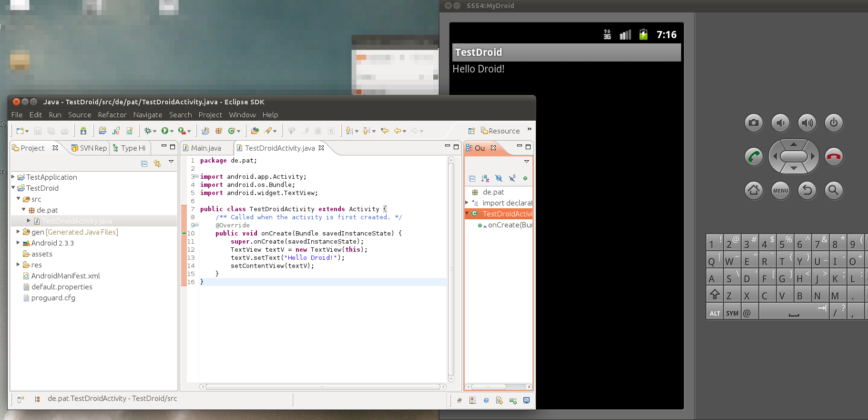Click the Last Edit Location arrow icon
Viewport: 868px width, 420px height.
[385, 131]
